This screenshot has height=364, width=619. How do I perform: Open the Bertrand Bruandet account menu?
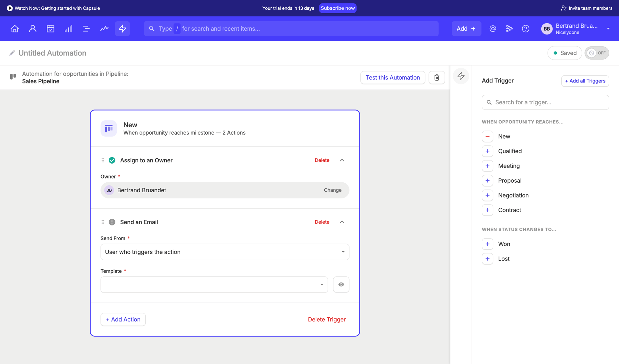tap(576, 28)
